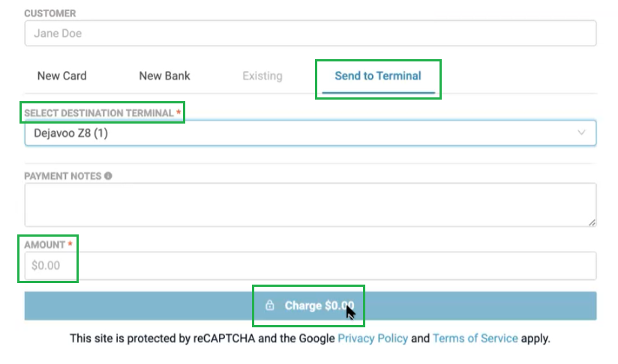The height and width of the screenshot is (364, 618).
Task: Choose the Send to Terminal tab
Action: click(378, 76)
